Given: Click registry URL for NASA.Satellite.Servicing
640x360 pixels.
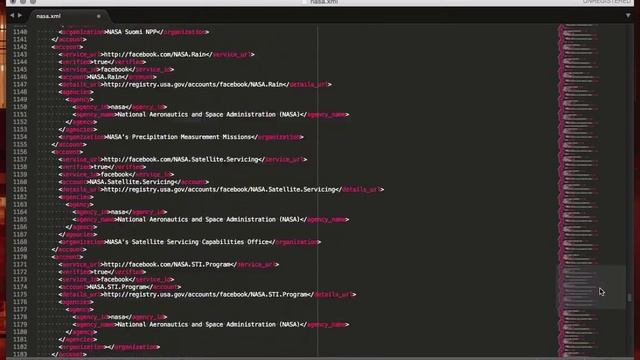Looking at the screenshot, I should click(x=219, y=190).
